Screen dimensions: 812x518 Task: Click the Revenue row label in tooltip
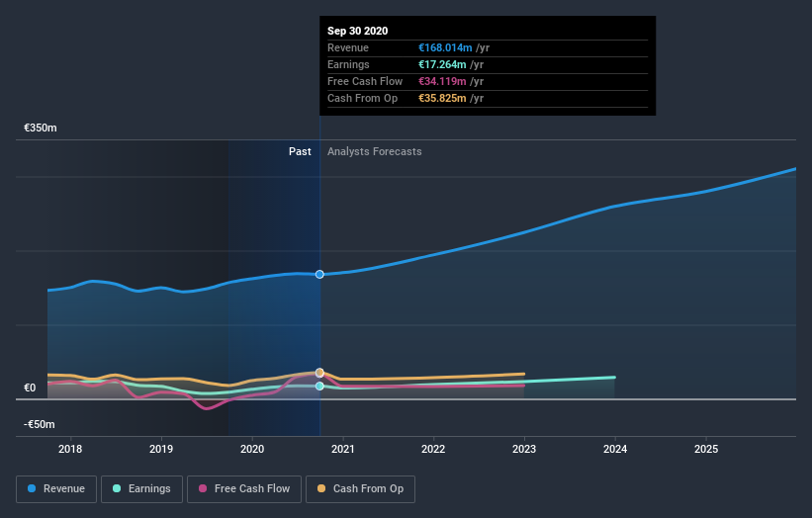click(x=348, y=47)
